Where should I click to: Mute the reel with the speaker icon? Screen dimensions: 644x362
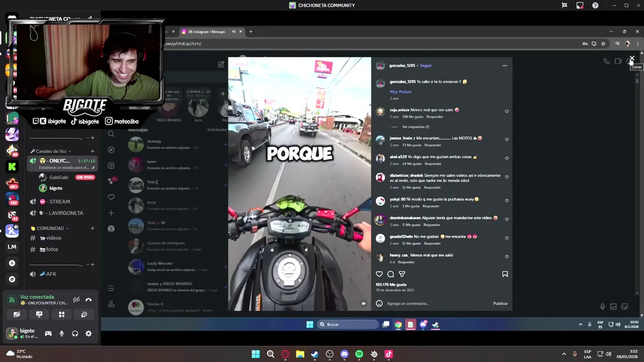[363, 303]
